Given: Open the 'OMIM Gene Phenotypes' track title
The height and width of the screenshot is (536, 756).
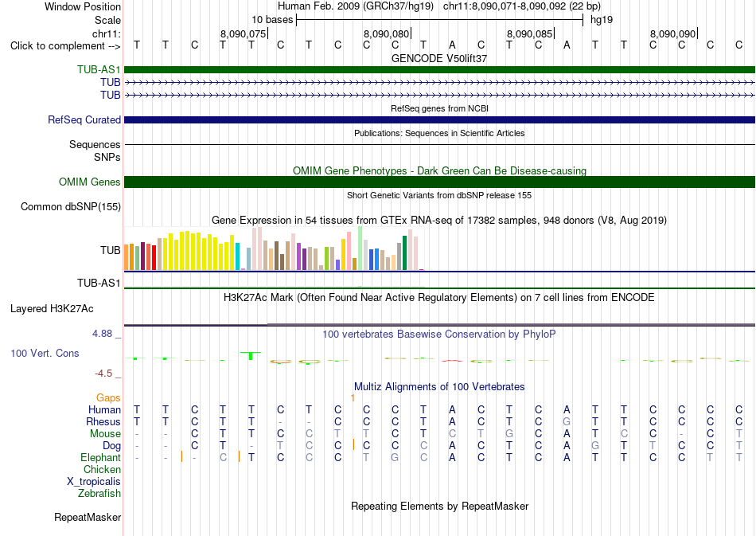Looking at the screenshot, I should coord(439,170).
